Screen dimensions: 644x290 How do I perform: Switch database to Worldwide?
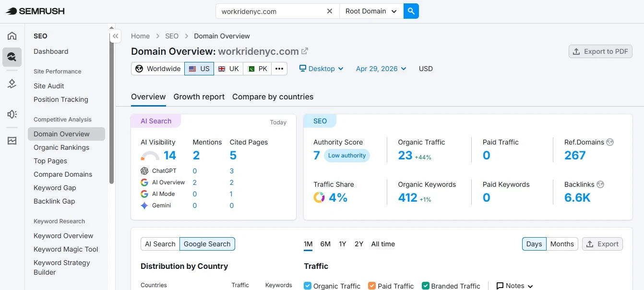(158, 69)
